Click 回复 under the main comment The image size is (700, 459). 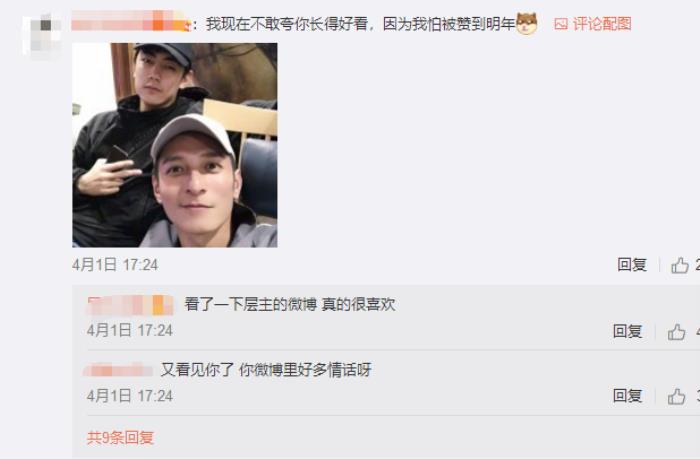tap(632, 265)
